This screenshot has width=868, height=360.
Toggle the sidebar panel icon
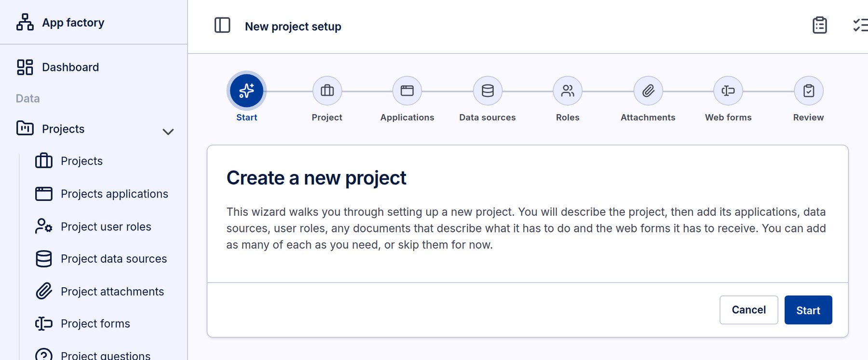click(222, 25)
